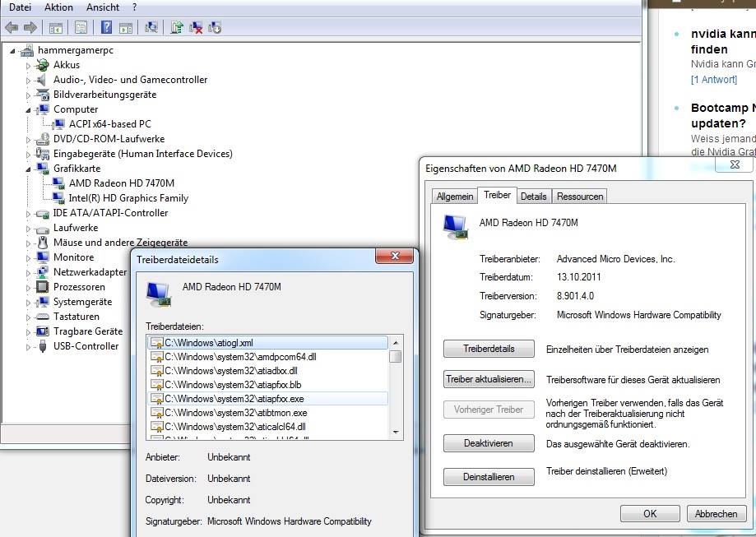Click the Tragbare Geräte icon
The width and height of the screenshot is (756, 537).
(43, 331)
